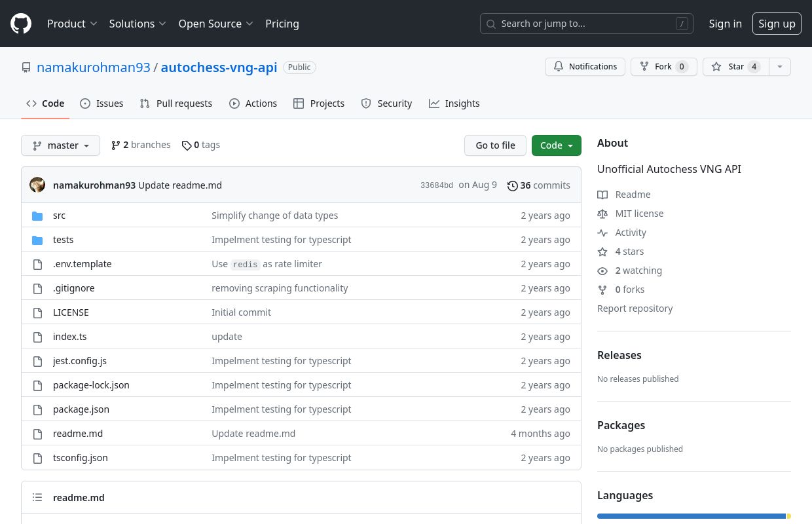This screenshot has height=524, width=812.
Task: Click the Pricing link
Action: click(282, 24)
